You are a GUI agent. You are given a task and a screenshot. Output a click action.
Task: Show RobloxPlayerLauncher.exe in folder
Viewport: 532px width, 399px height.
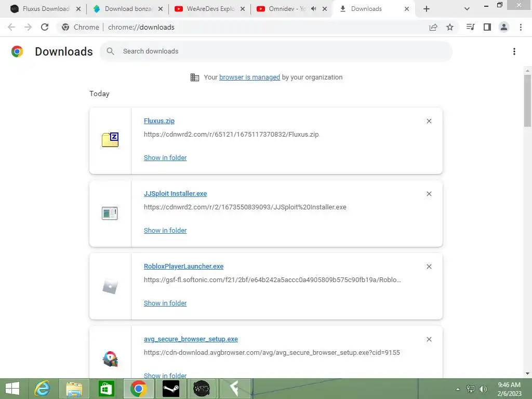click(165, 303)
